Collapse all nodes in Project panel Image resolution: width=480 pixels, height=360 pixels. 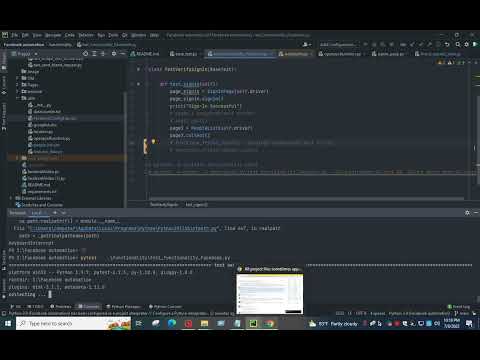[103, 53]
